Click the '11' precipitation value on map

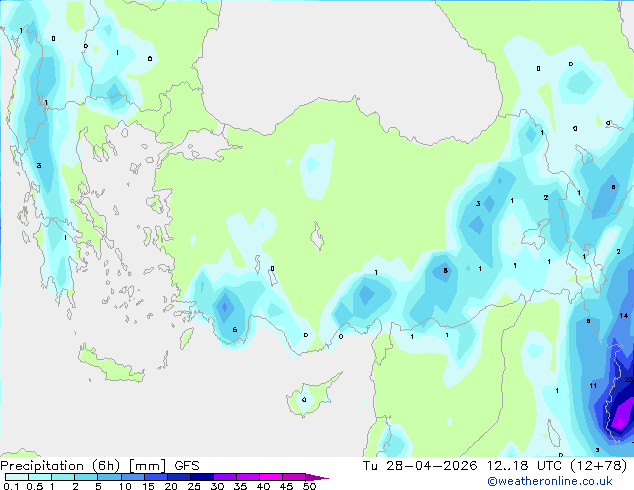click(593, 385)
